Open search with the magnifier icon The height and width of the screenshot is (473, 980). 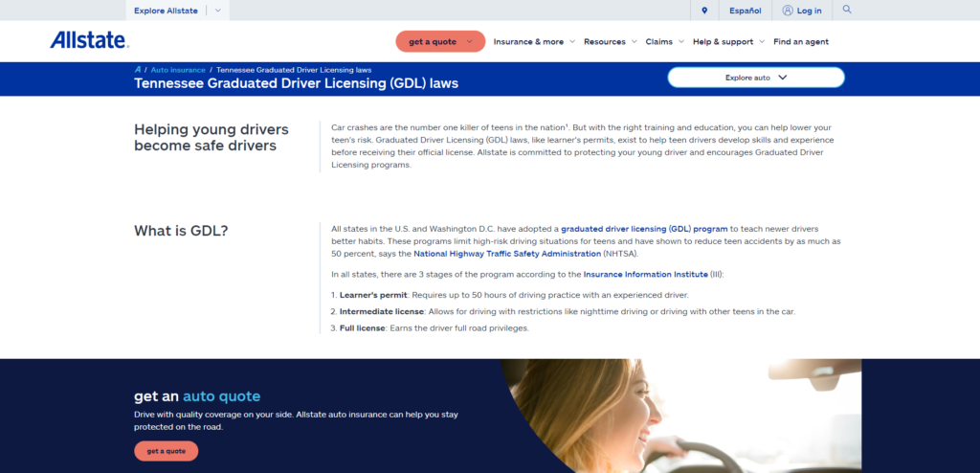846,10
